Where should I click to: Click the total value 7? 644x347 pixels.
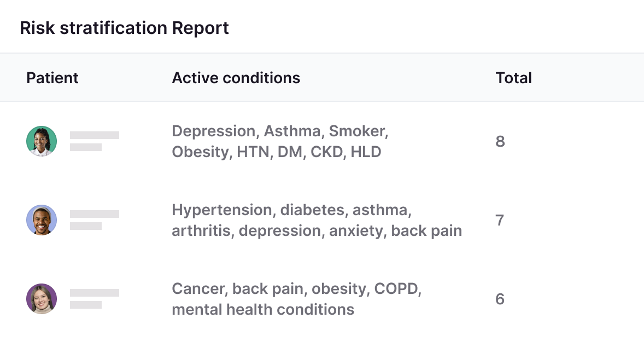[500, 221]
